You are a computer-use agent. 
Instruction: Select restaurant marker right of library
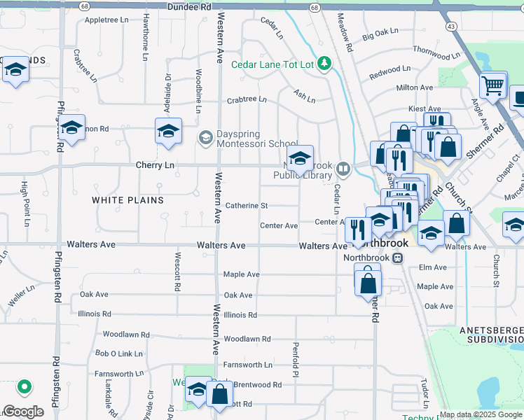coord(399,160)
